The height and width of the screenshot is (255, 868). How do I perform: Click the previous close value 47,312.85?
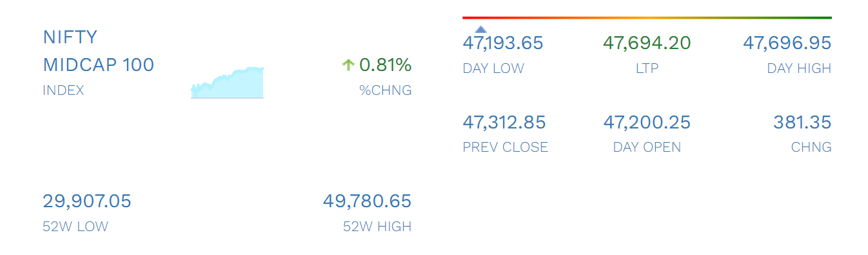pos(504,122)
